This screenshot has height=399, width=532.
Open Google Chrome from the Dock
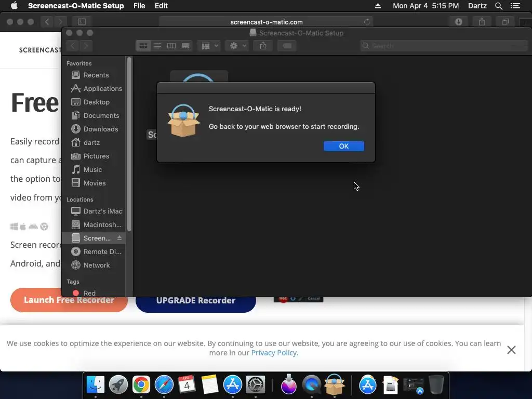[141, 385]
